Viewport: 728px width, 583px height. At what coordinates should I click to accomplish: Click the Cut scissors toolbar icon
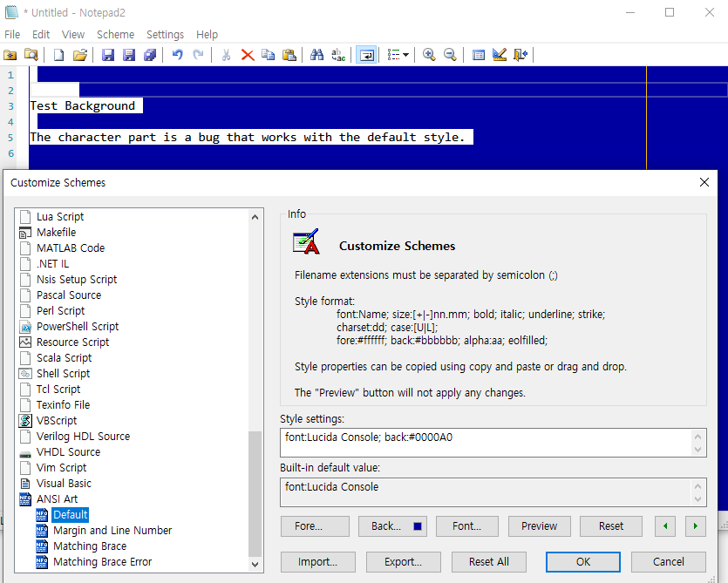pyautogui.click(x=226, y=55)
